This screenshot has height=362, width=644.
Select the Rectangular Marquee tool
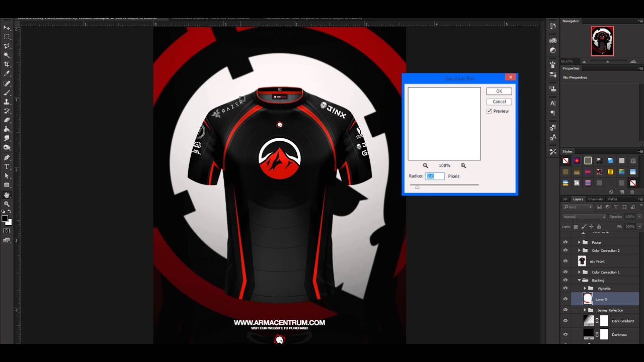click(7, 37)
